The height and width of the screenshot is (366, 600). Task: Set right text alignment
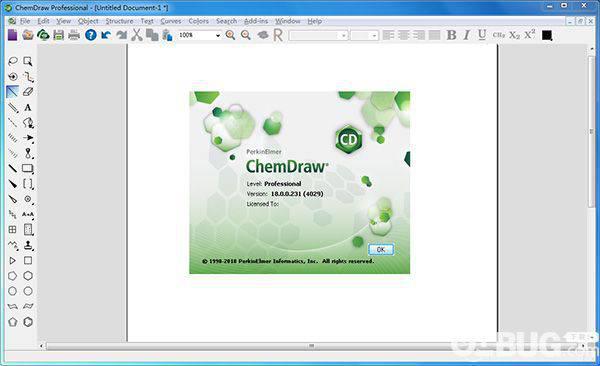tap(419, 35)
